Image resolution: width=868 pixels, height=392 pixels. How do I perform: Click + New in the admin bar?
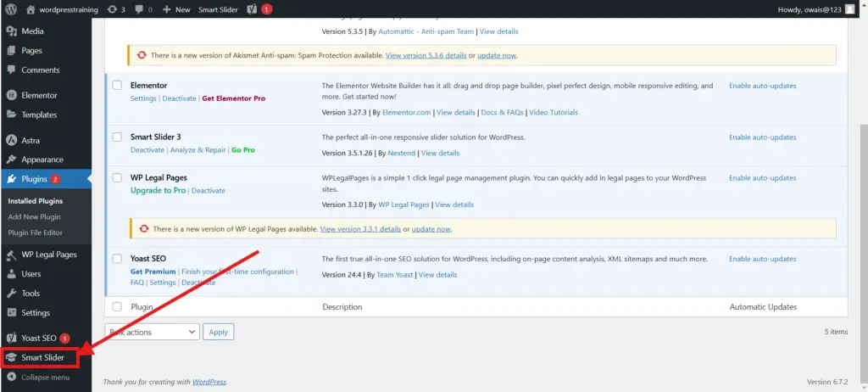[x=176, y=9]
